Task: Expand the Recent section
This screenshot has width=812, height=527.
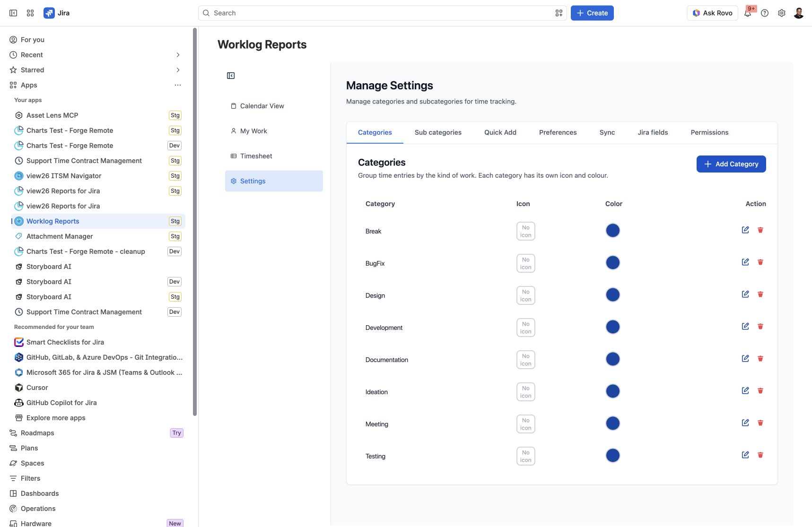Action: [178, 55]
